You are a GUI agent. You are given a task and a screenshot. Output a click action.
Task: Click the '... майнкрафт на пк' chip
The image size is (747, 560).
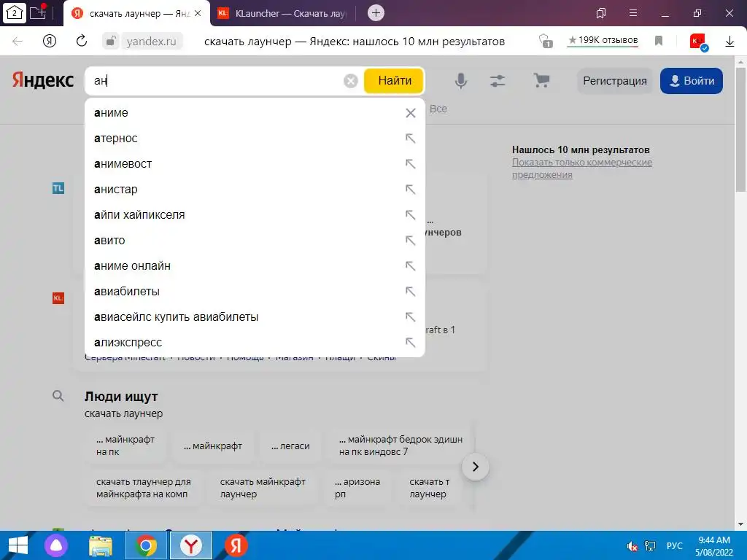(x=125, y=446)
